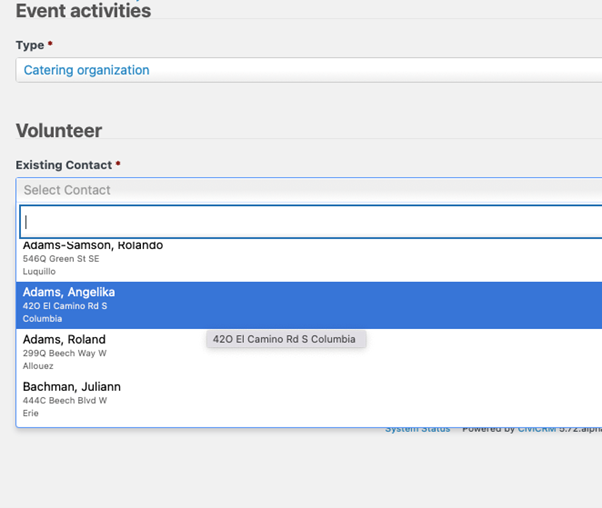Click the Existing Contact field label
The image size is (602, 508).
[64, 164]
